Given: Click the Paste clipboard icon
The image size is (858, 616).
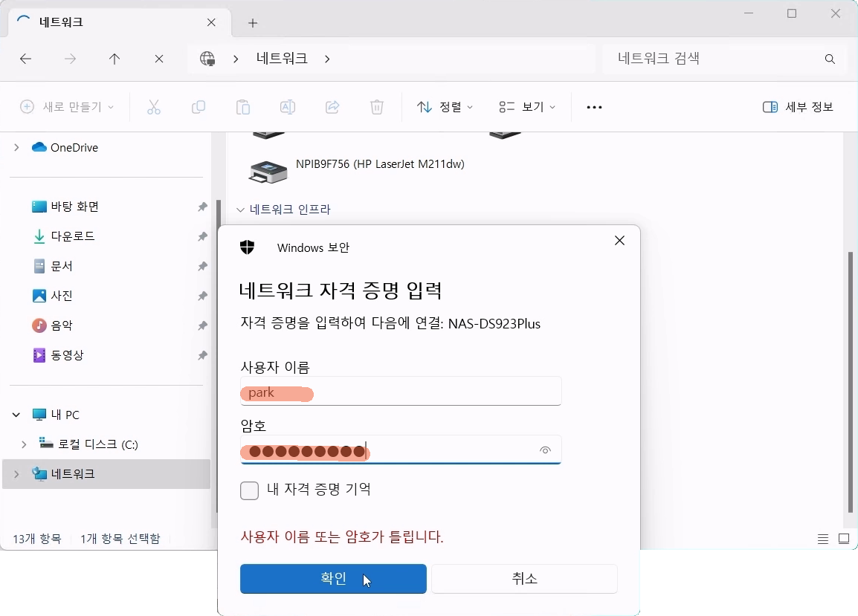Looking at the screenshot, I should (x=243, y=107).
